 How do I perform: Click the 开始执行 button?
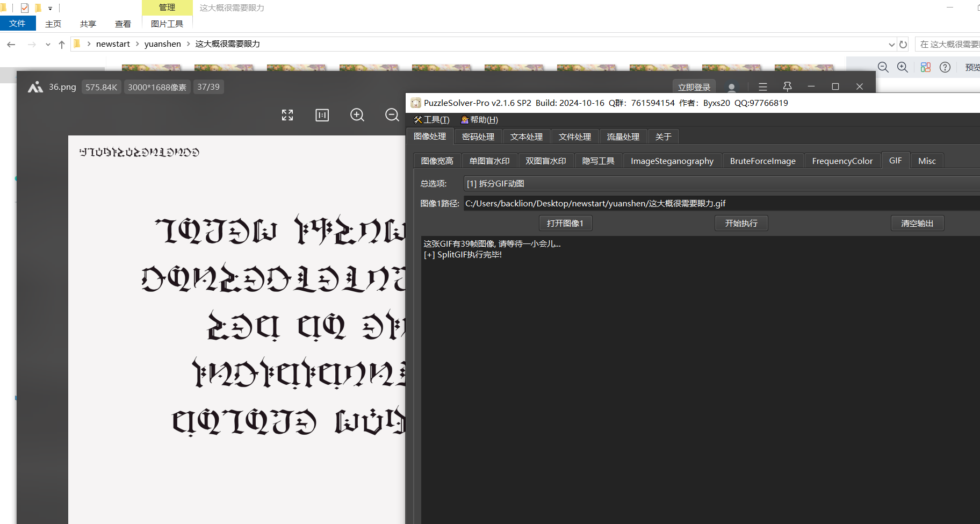click(741, 224)
